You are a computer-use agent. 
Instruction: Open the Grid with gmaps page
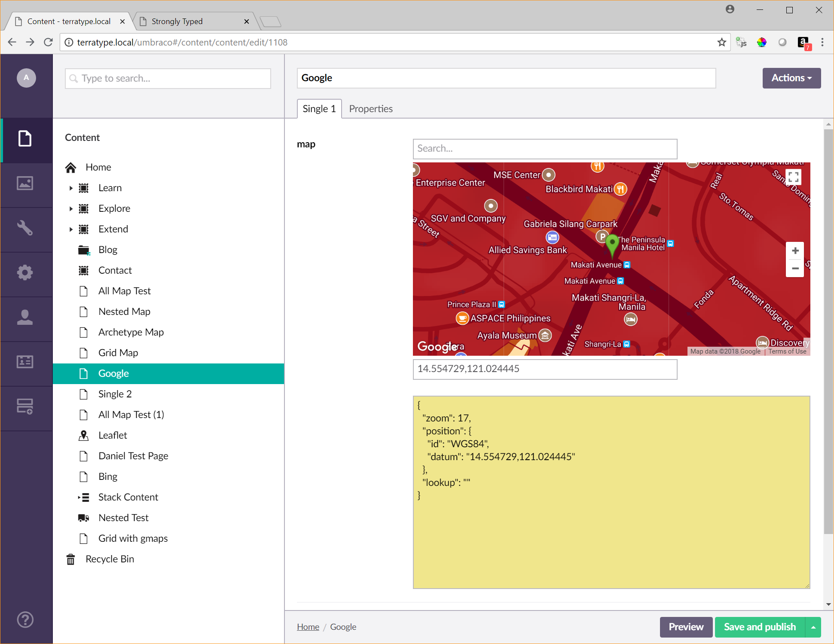click(133, 538)
